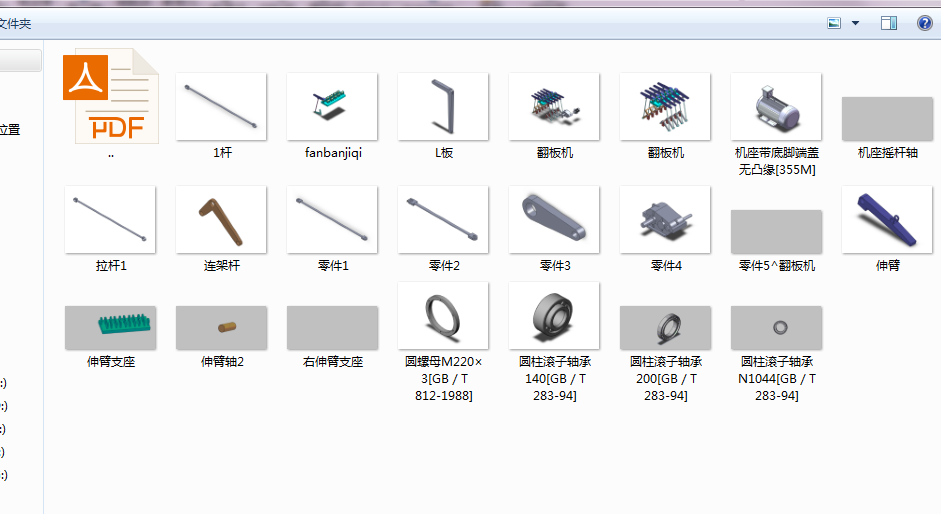Select the 伸臂支座 green part thumbnail
This screenshot has height=514, width=941.
[110, 328]
